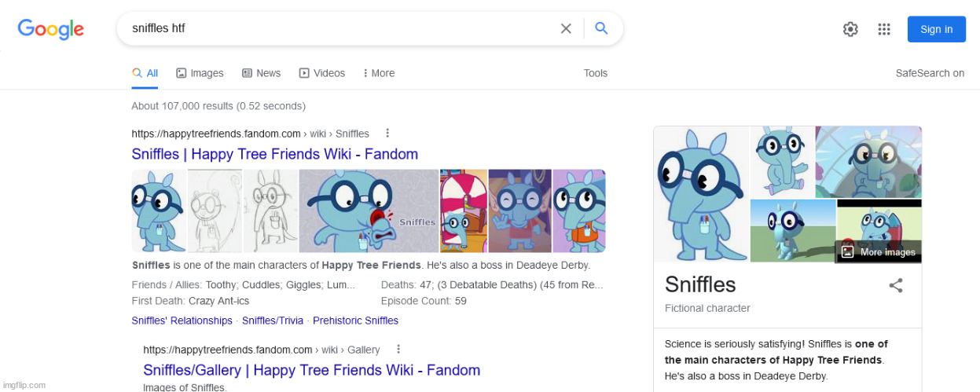Viewport: 980px width, 392px height.
Task: Click the Episode Count: 59 text
Action: coord(424,301)
